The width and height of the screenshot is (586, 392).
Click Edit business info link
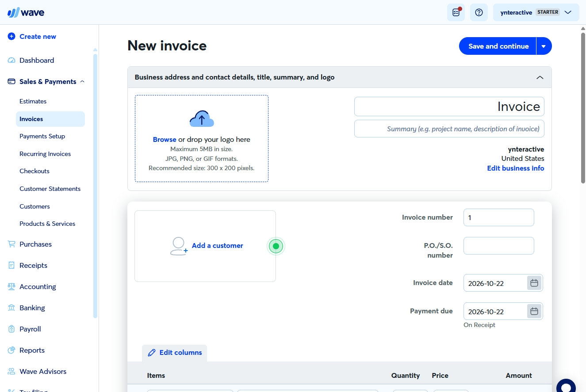tap(516, 168)
